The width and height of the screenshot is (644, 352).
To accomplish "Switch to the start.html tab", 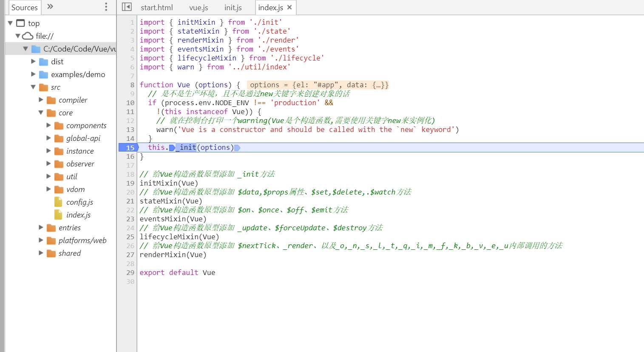I will [157, 8].
